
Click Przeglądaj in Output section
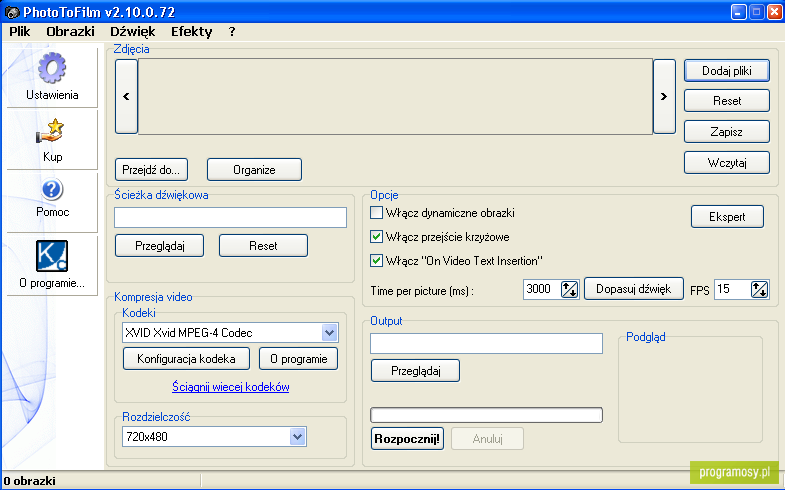coord(416,371)
